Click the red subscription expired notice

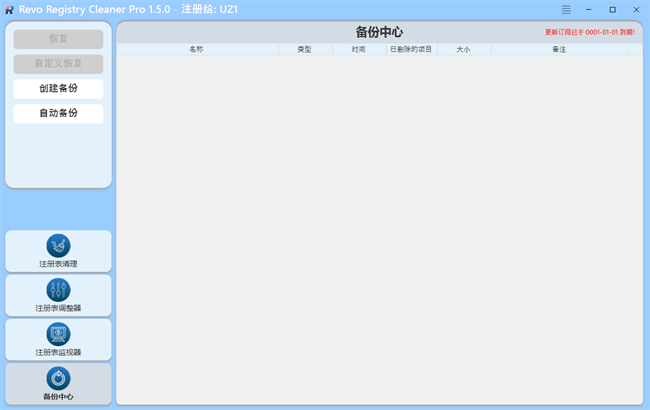589,32
